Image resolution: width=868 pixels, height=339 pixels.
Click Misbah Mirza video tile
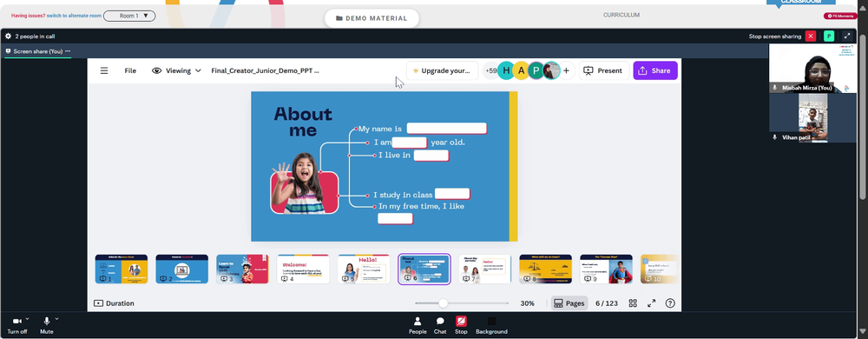(x=812, y=69)
